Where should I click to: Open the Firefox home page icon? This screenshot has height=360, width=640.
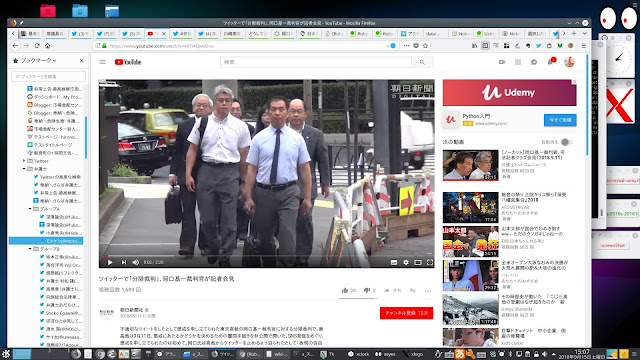point(48,46)
